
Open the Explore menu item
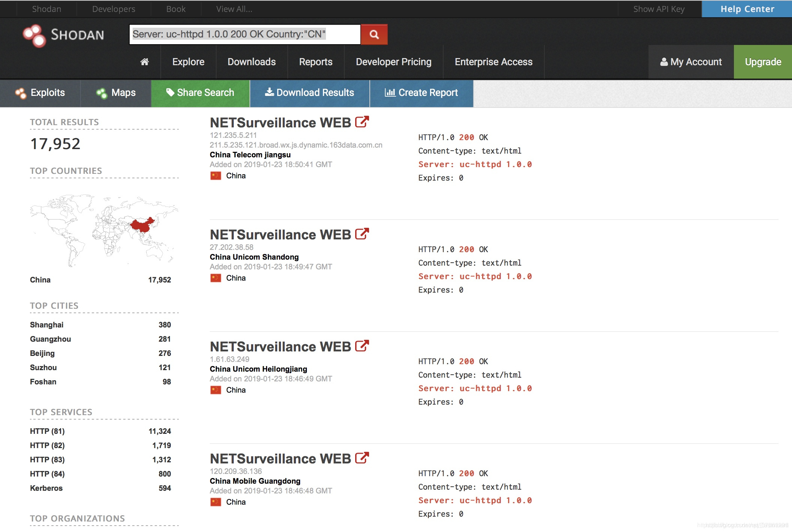pyautogui.click(x=188, y=62)
